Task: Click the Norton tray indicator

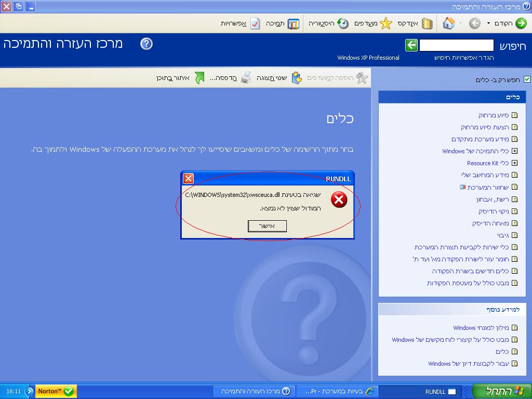Action: tap(56, 391)
